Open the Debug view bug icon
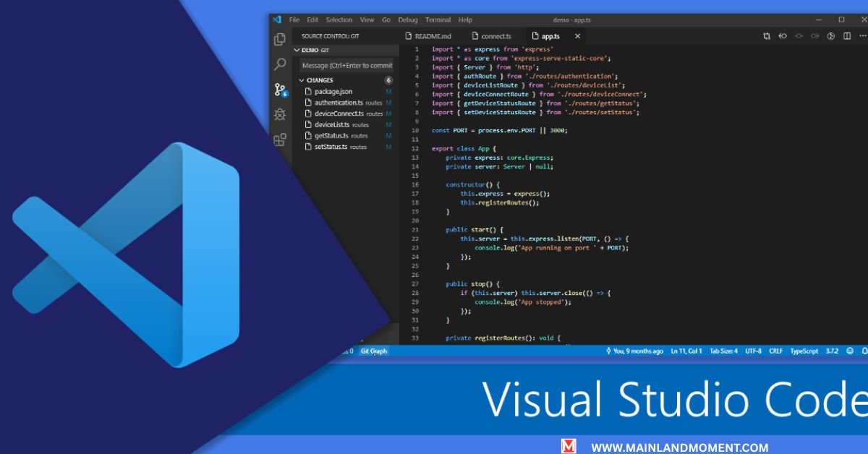Viewport: 868px width, 454px height. (280, 114)
